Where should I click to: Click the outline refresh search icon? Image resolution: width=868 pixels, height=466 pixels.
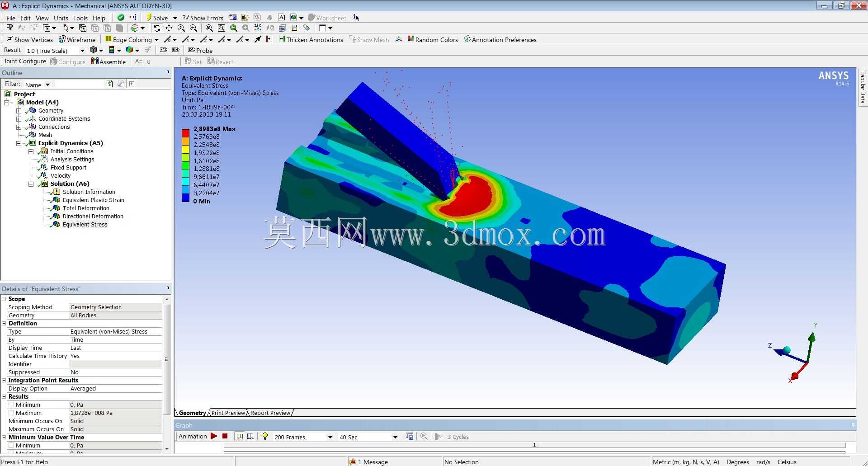pos(109,84)
